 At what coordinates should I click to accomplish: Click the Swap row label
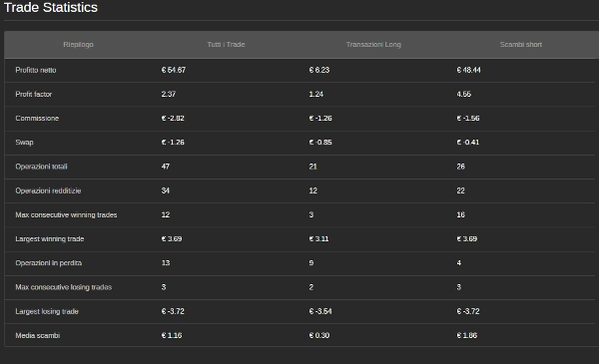[24, 143]
